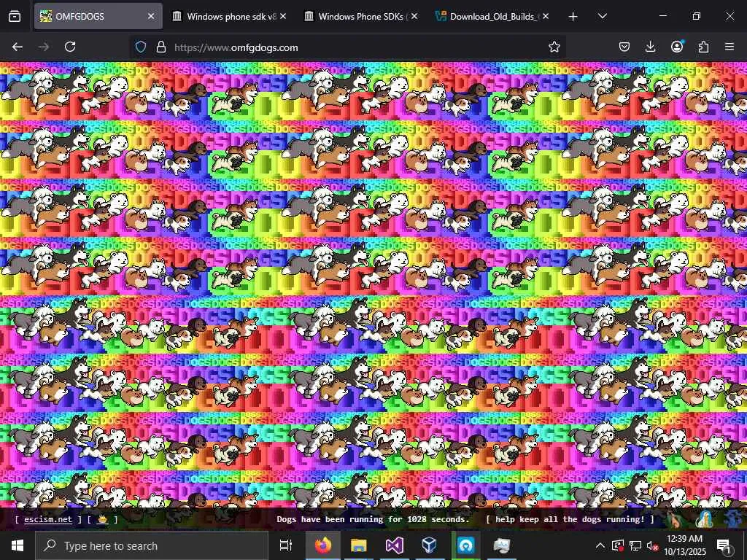747x560 pixels.
Task: Open File Explorer from the taskbar
Action: pyautogui.click(x=358, y=545)
